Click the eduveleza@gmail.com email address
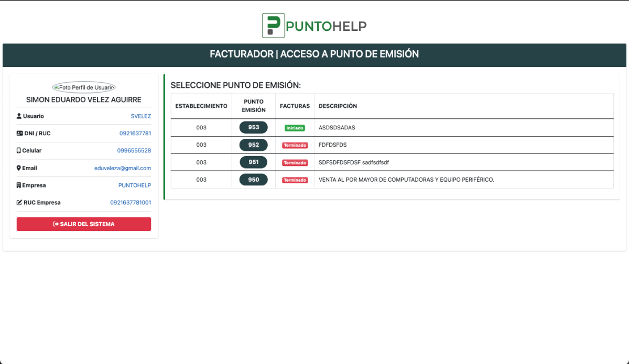The image size is (629, 364). 123,168
